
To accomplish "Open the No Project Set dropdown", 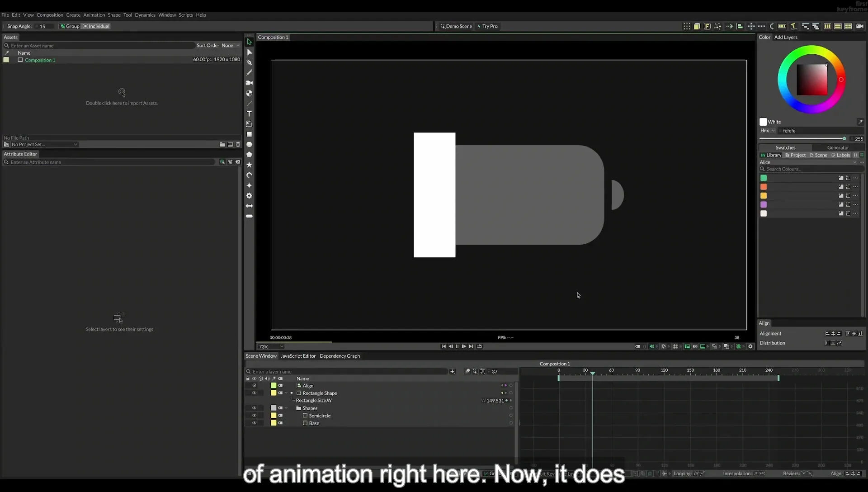I will tap(44, 145).
